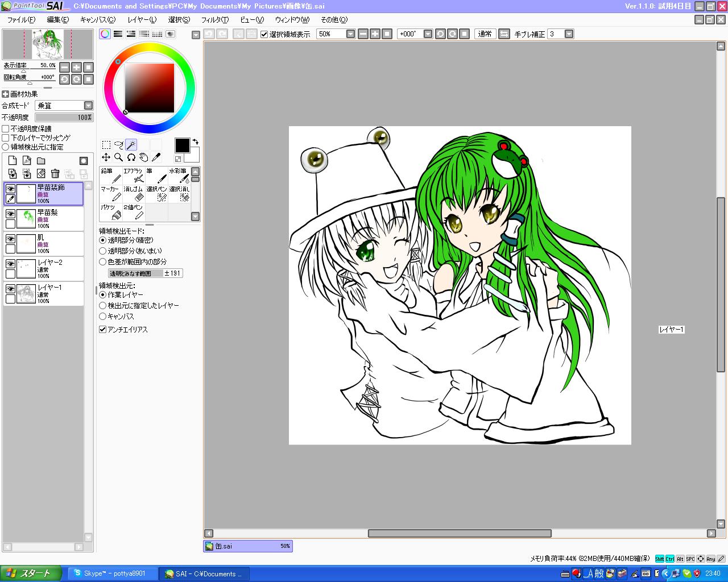Click the 不透明度 opacity slider
This screenshot has height=582, width=728.
coord(64,117)
